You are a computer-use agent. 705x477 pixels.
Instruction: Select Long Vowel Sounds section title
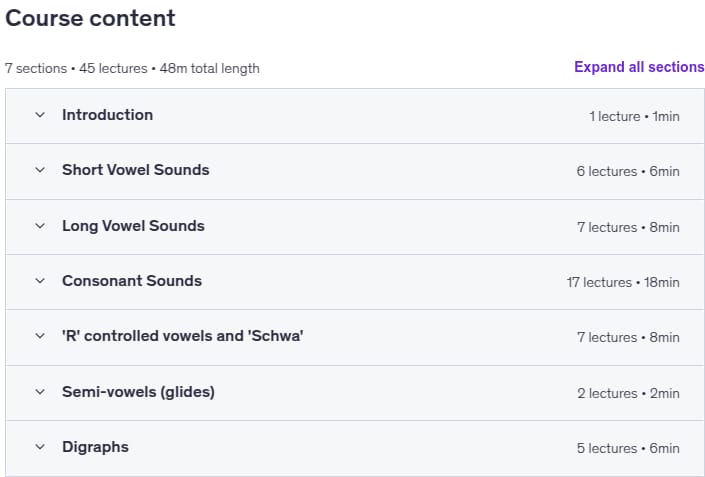click(x=134, y=226)
